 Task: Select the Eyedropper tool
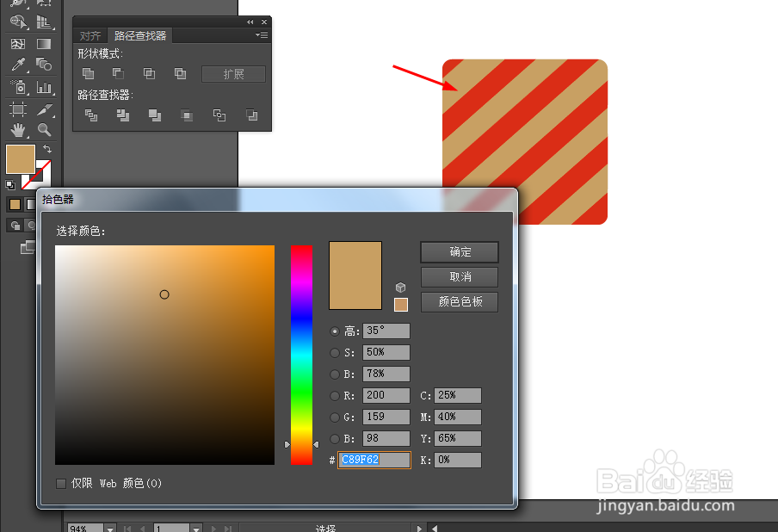pyautogui.click(x=18, y=65)
